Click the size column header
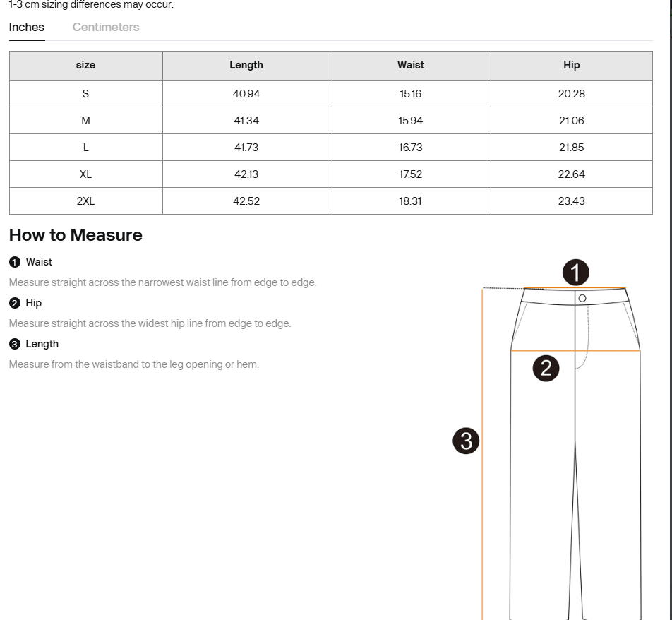This screenshot has width=672, height=620. (x=85, y=65)
